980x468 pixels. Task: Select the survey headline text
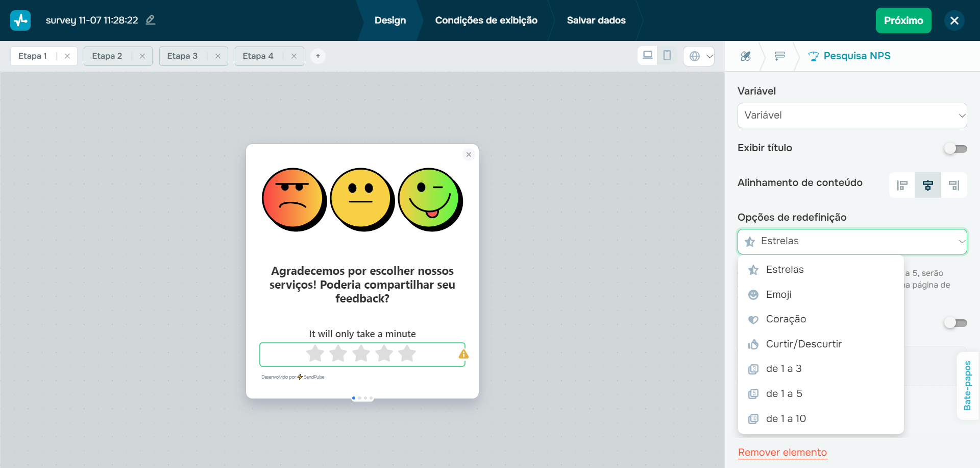point(362,285)
